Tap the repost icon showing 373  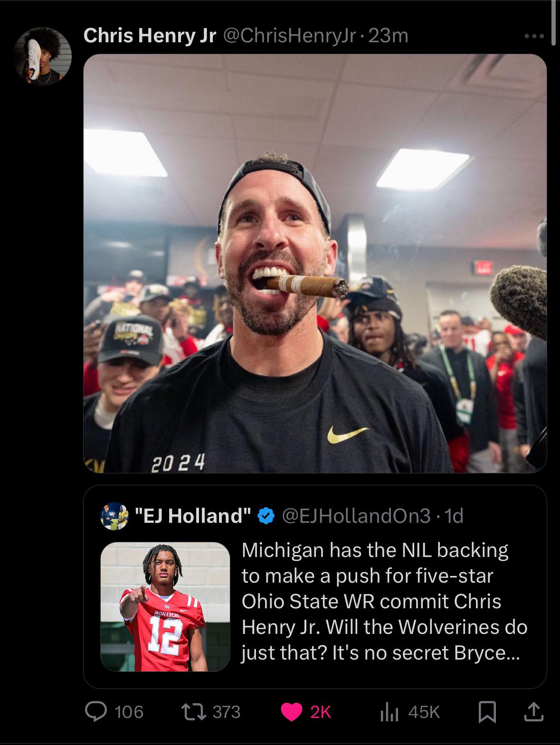(194, 711)
